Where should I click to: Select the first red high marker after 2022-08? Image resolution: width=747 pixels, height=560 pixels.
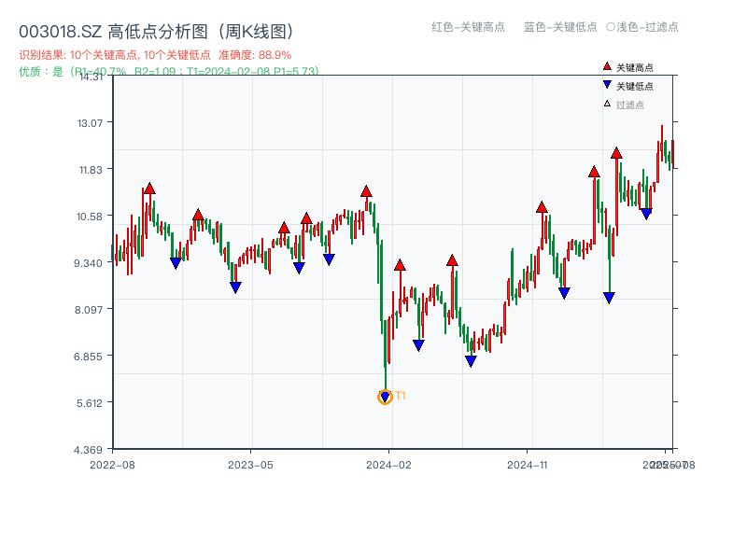click(149, 189)
